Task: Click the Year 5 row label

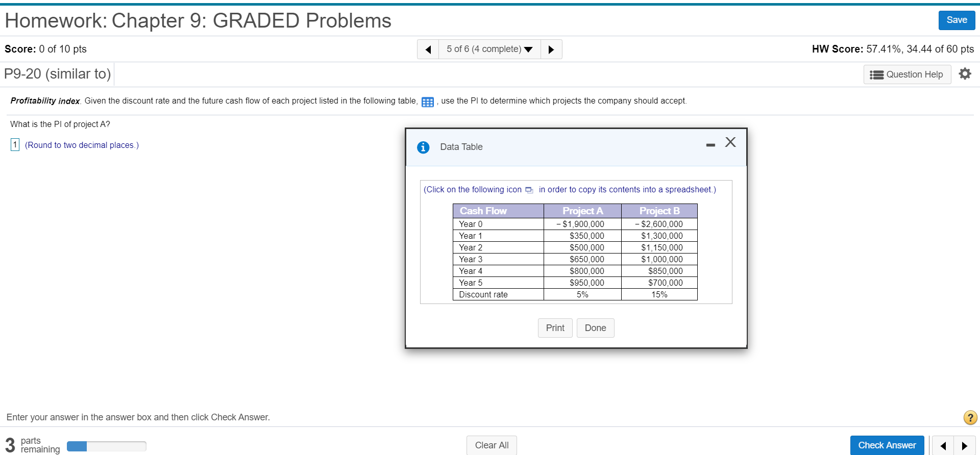Action: point(471,283)
